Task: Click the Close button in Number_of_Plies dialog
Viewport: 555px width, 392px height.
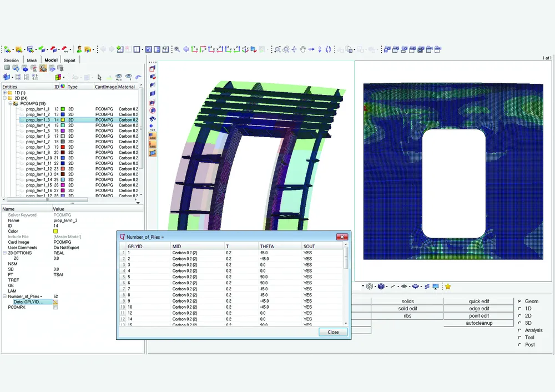Action: coord(333,332)
